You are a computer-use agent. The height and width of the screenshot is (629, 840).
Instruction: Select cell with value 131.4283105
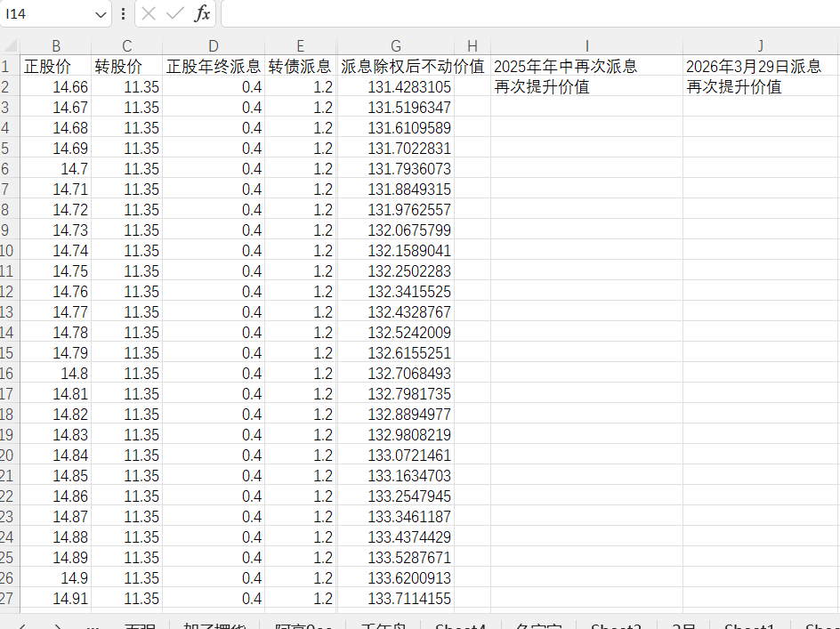click(396, 87)
